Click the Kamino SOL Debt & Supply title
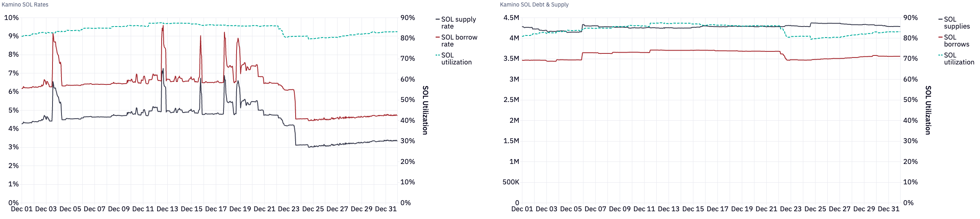Image resolution: width=980 pixels, height=219 pixels. coord(534,4)
